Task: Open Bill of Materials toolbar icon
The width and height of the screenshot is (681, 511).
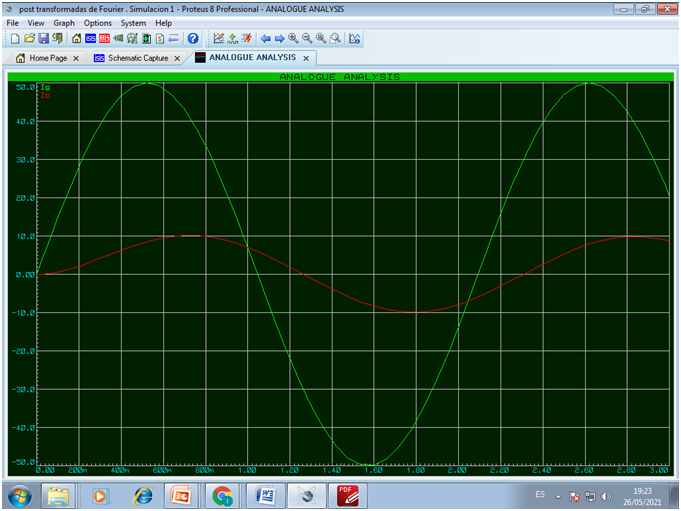Action: (x=160, y=39)
